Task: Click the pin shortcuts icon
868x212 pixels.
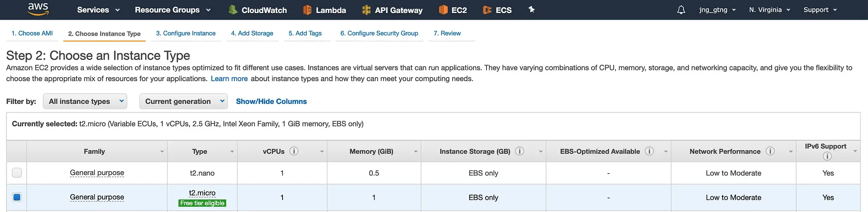Action: [x=531, y=10]
